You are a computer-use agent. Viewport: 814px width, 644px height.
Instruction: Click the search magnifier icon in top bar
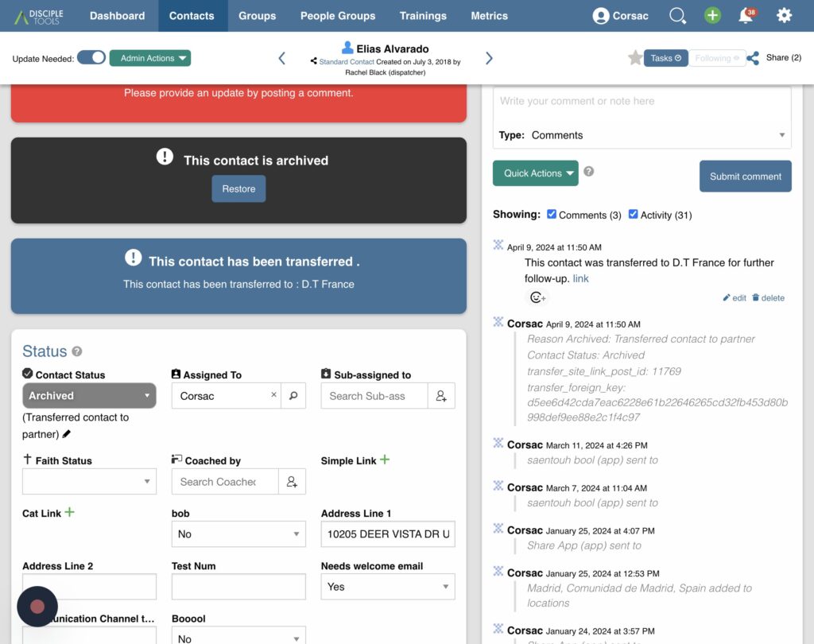(677, 16)
